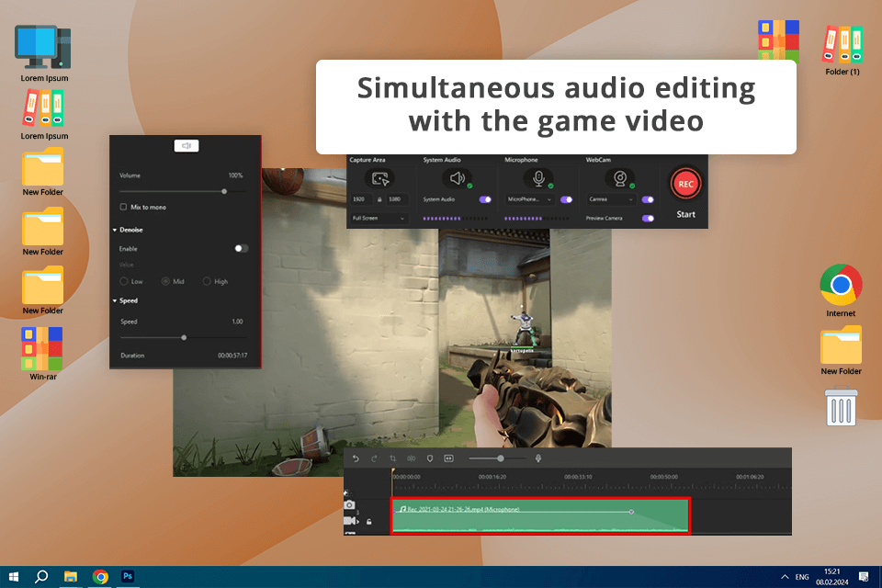Viewport: 882px width, 588px height.
Task: Click the Undo arrow in timeline toolbar
Action: coord(356,458)
